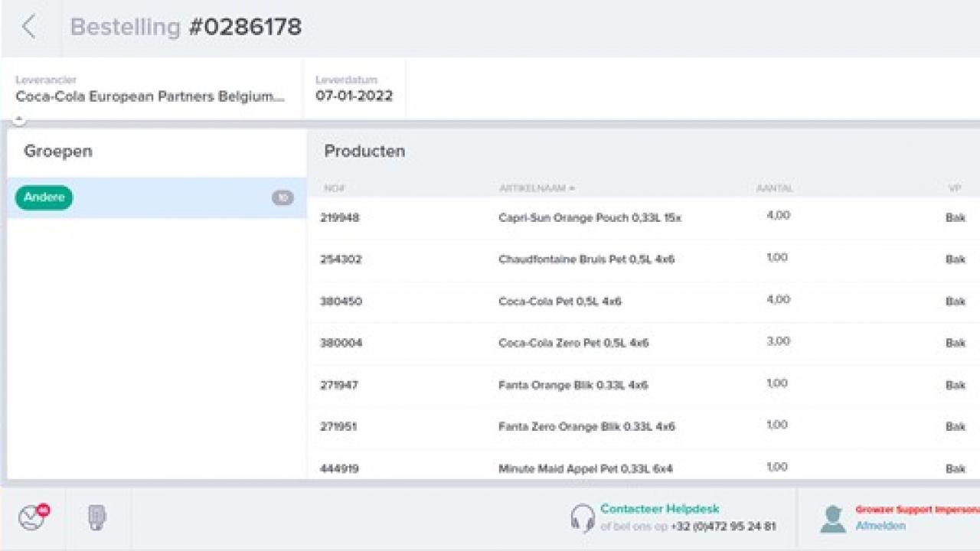Screen dimensions: 980x551
Task: Select Coca-Cola Pet 0,5L 4x6 row
Action: 644,302
